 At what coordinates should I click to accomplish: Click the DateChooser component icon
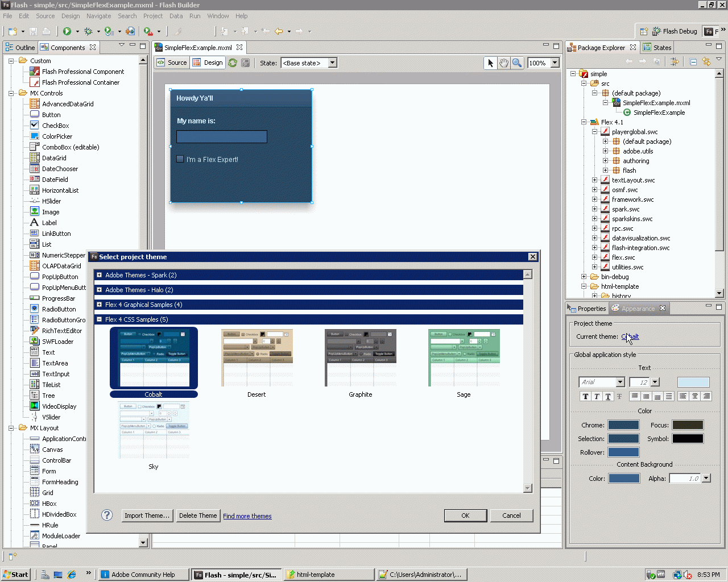tap(35, 169)
